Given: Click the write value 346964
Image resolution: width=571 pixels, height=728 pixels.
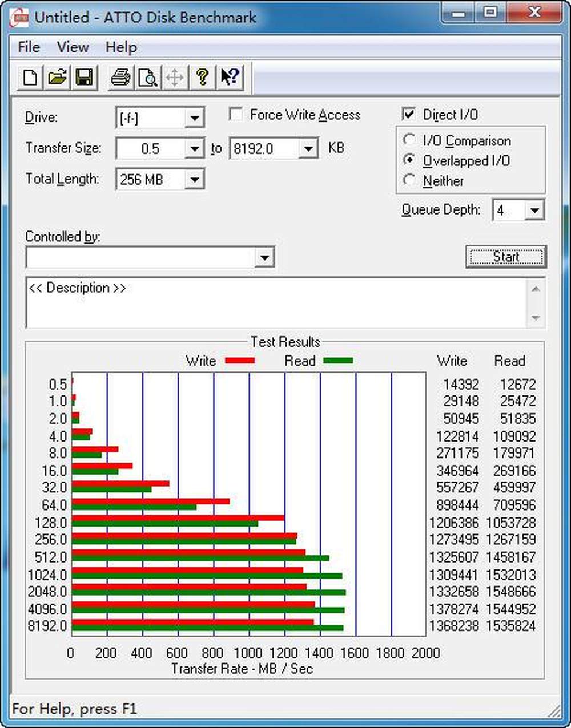Looking at the screenshot, I should [457, 471].
